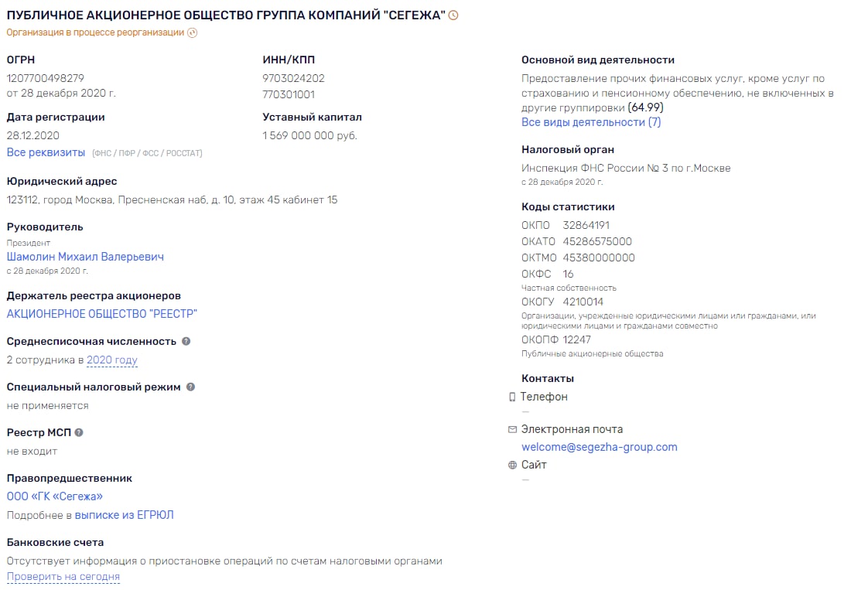Expand the 2020 году headcount year selector

pyautogui.click(x=112, y=360)
